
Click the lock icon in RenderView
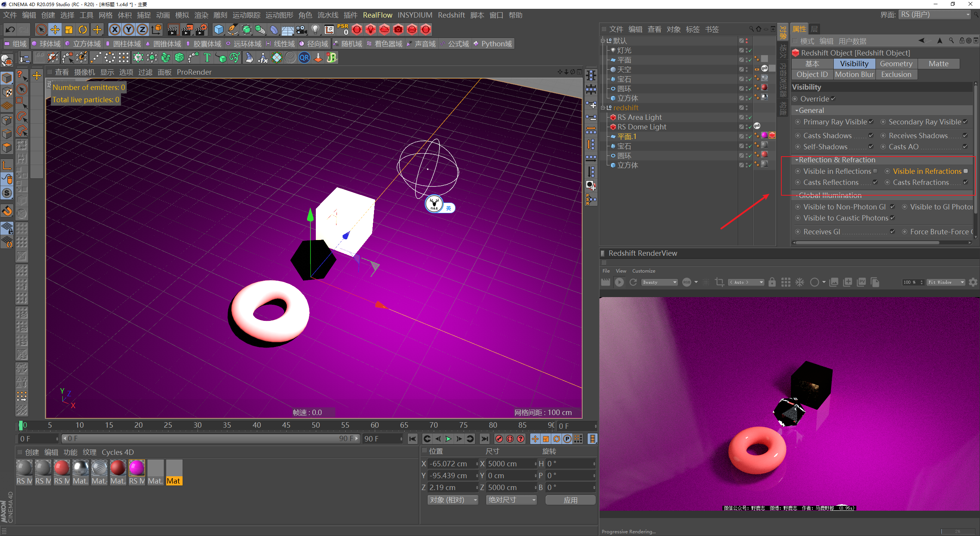click(772, 282)
